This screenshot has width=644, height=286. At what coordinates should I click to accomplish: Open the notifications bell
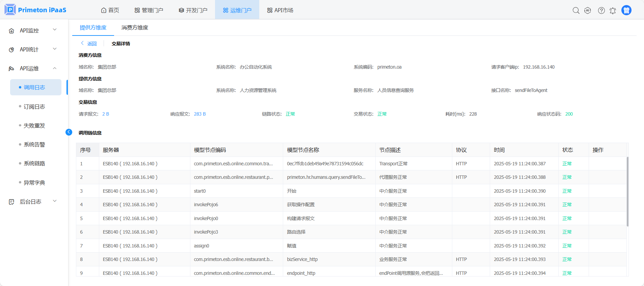[x=613, y=10]
